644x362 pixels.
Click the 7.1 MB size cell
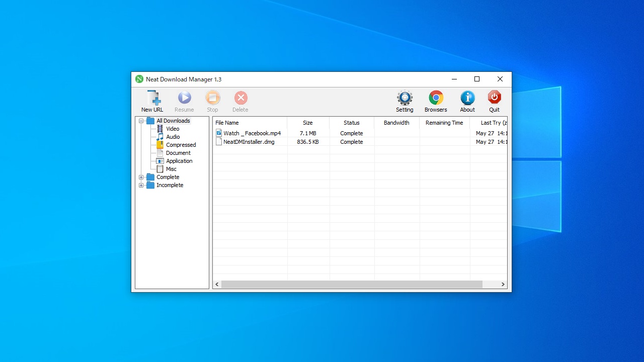308,133
